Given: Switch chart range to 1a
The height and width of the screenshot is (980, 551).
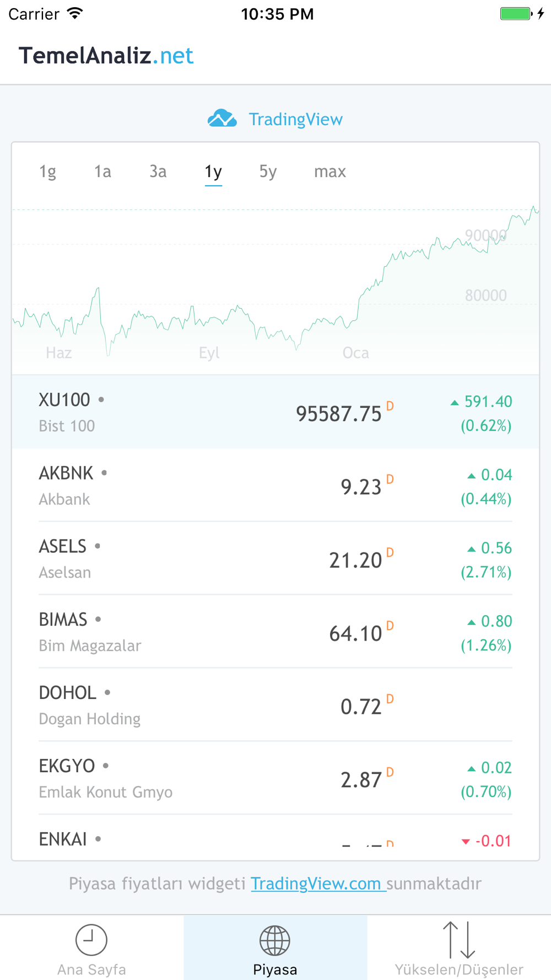Looking at the screenshot, I should coord(102,171).
